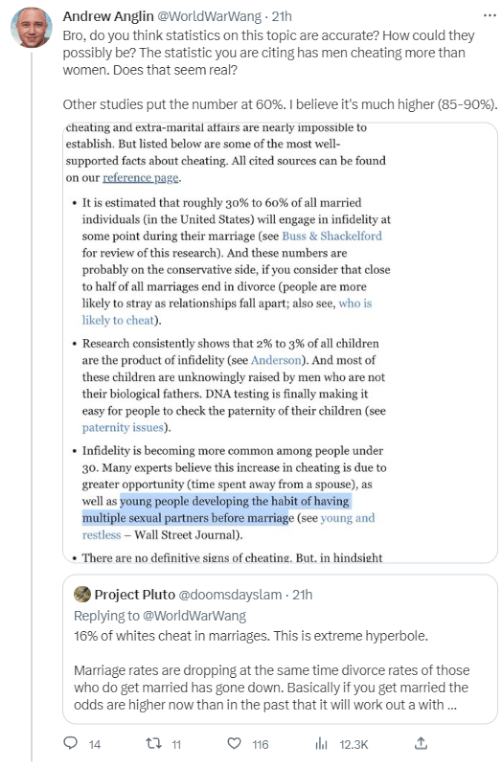The width and height of the screenshot is (502, 768).
Task: Open Project Pluto's small avatar
Action: [x=82, y=594]
